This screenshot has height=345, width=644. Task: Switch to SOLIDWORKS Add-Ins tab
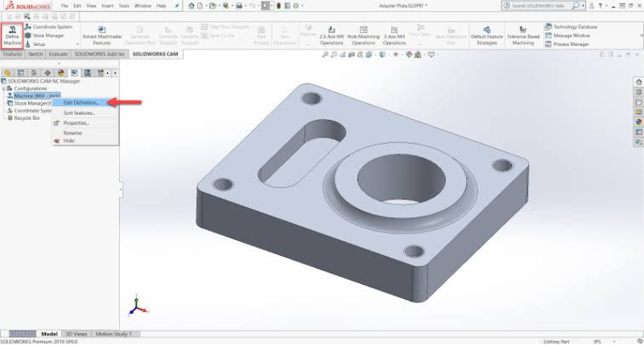(99, 54)
